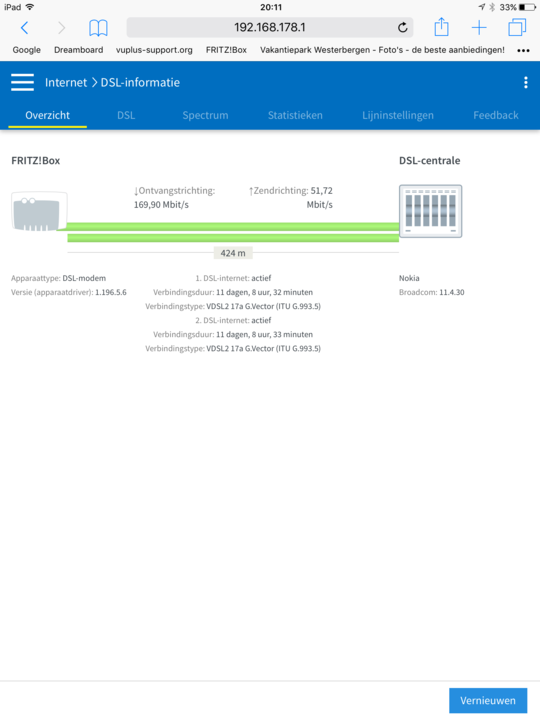Open the three-dot options menu in header
Viewport: 540px width, 720px height.
point(526,82)
